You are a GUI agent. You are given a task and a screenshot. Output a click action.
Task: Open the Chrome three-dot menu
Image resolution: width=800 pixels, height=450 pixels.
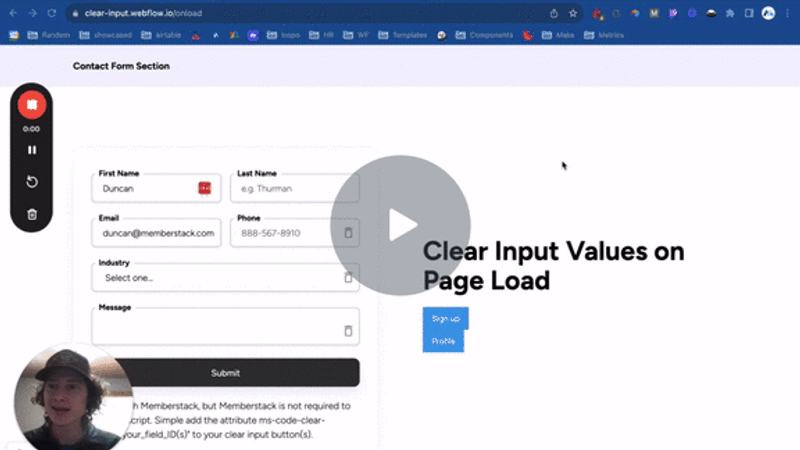pos(787,13)
